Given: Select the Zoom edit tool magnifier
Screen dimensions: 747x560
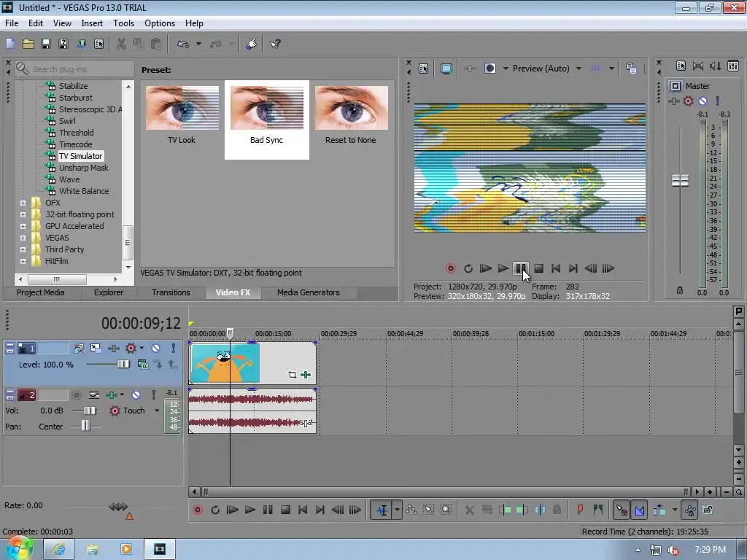Looking at the screenshot, I should (446, 510).
